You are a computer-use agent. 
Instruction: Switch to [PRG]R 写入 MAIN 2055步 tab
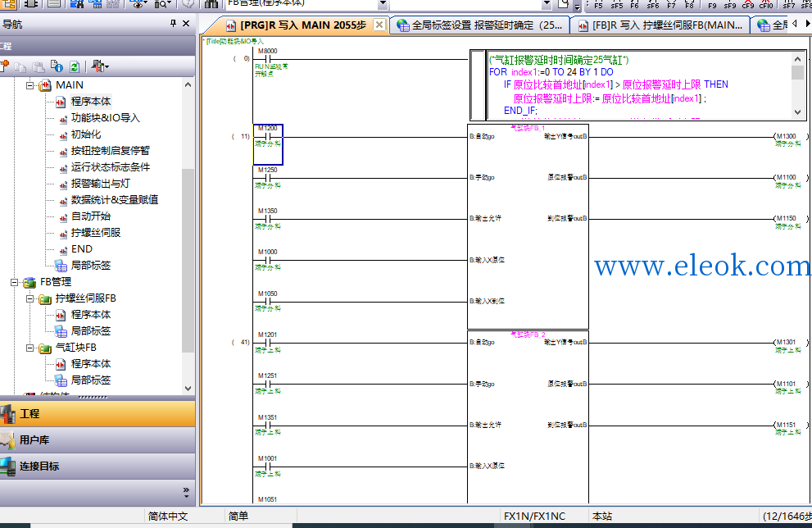(x=303, y=25)
